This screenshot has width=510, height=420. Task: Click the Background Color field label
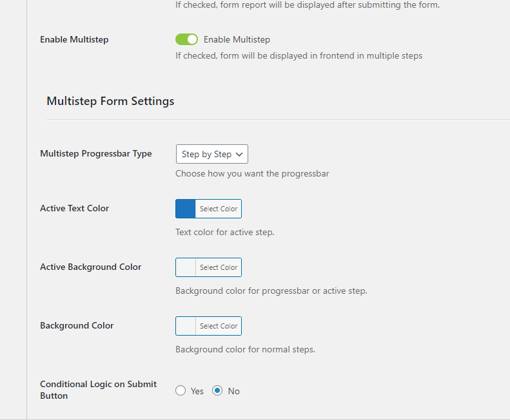tap(77, 325)
